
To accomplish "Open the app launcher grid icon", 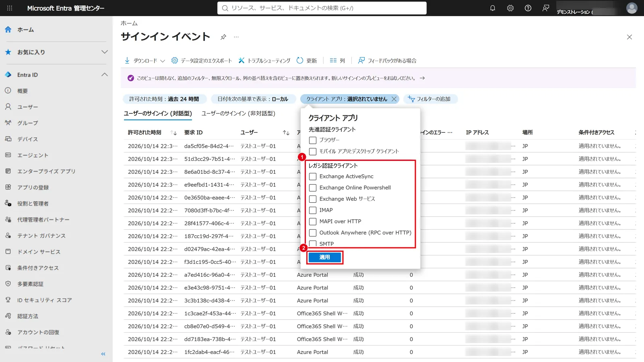I will [x=10, y=8].
